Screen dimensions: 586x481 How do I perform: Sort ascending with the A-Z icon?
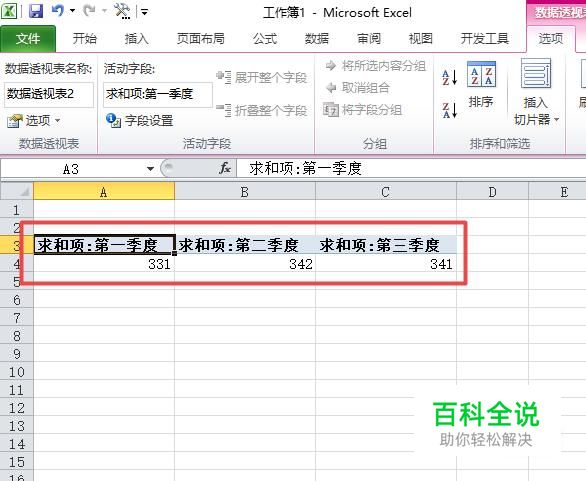(x=450, y=77)
